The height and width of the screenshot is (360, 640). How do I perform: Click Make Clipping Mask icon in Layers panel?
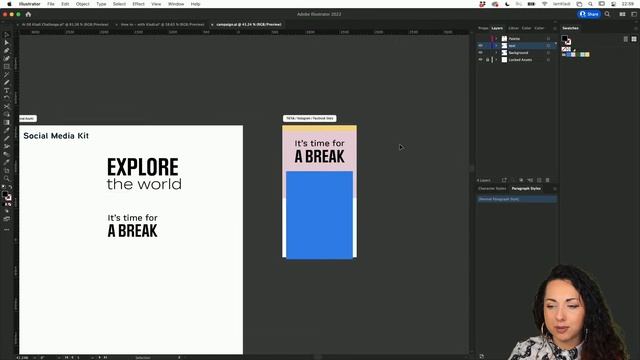tap(521, 180)
